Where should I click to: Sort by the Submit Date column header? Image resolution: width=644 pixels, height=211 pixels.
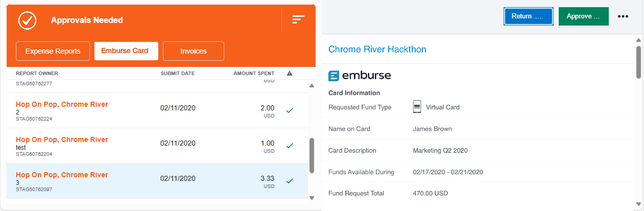tap(178, 74)
